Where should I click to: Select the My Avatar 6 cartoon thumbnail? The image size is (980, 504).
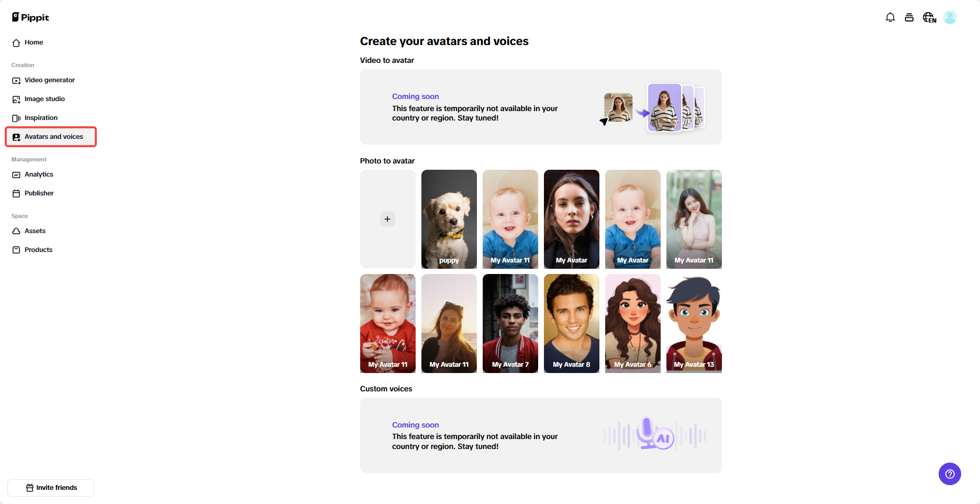pyautogui.click(x=633, y=323)
